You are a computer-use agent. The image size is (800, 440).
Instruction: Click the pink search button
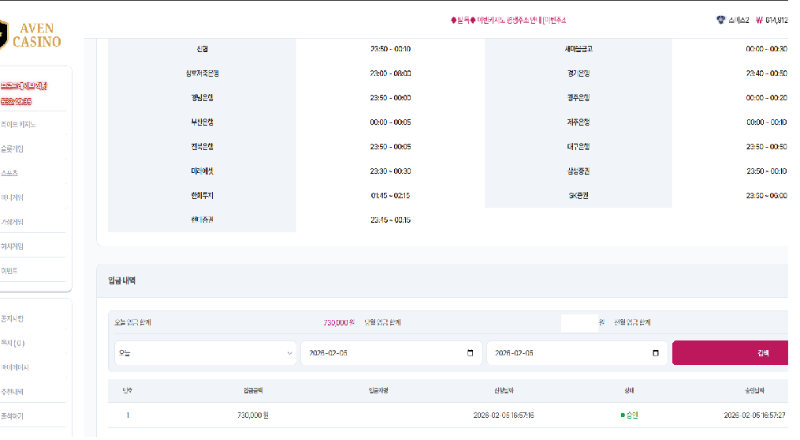click(734, 353)
